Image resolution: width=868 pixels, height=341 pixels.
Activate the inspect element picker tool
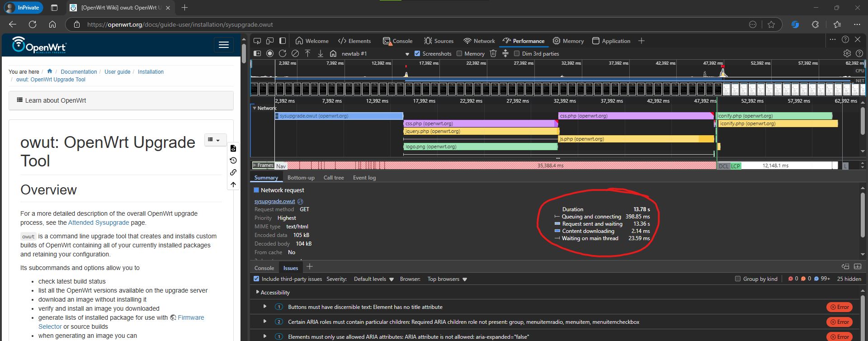click(257, 41)
